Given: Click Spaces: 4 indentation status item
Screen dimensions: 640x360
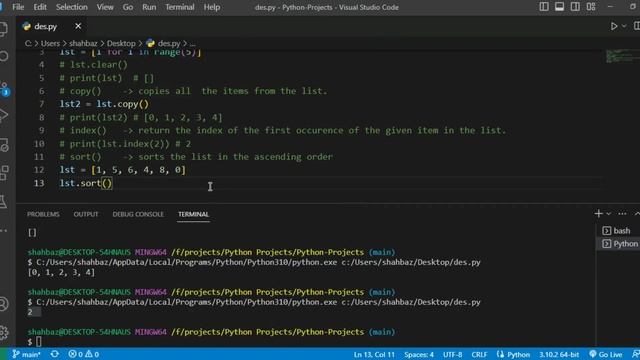Looking at the screenshot, I should [419, 354].
